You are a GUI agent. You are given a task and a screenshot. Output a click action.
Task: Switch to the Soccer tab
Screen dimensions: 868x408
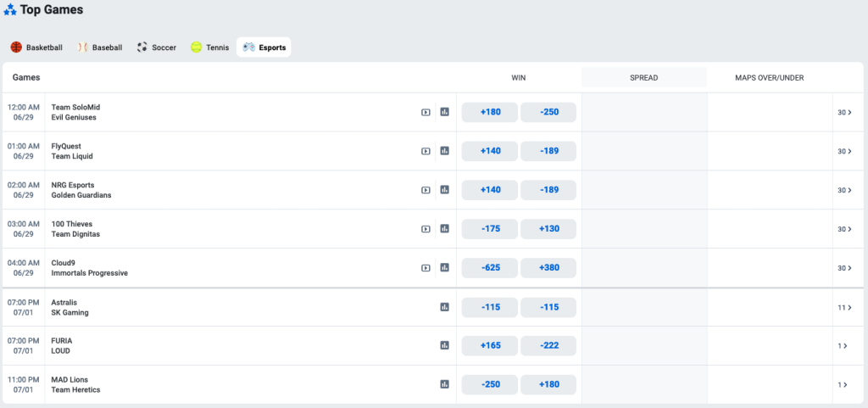point(157,47)
